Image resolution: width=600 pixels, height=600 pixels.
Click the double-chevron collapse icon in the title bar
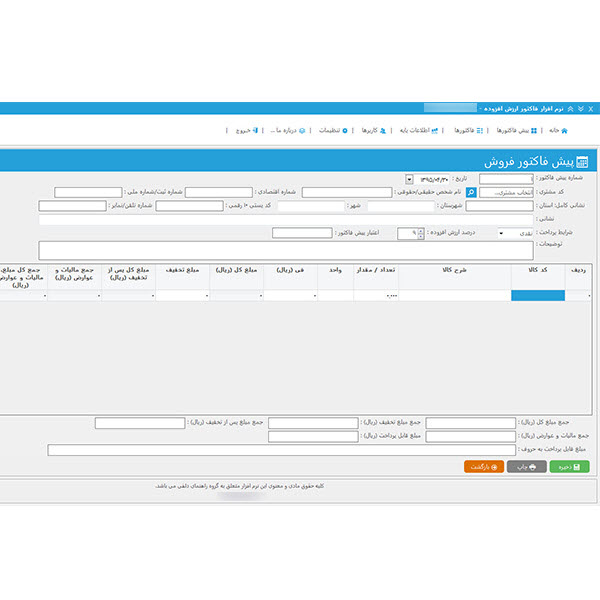(570, 108)
